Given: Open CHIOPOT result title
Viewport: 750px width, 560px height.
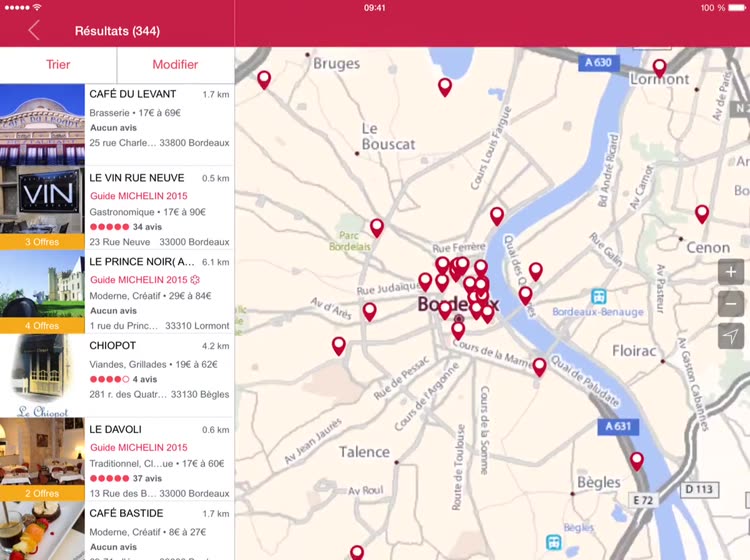Looking at the screenshot, I should click(x=112, y=345).
